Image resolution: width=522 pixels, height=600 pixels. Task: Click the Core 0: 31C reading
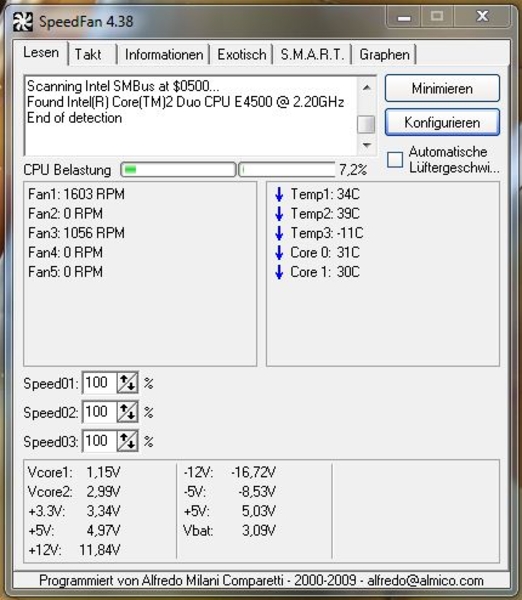click(325, 253)
